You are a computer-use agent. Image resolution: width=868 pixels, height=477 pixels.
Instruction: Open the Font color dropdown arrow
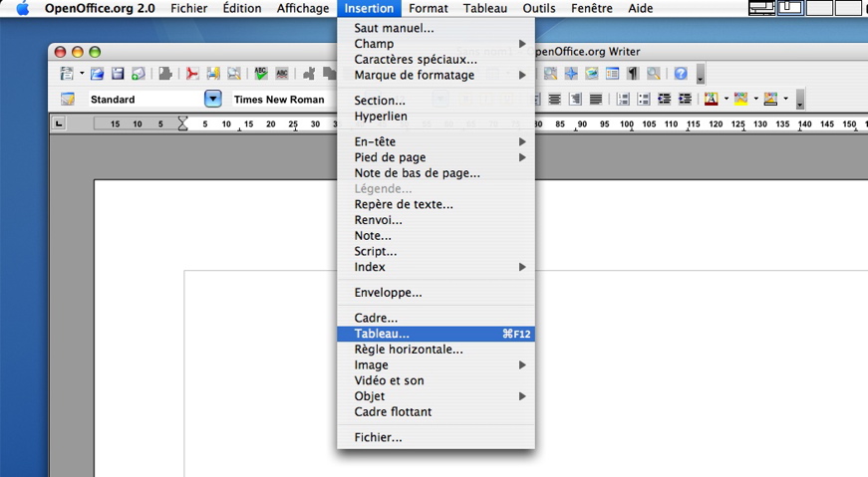tap(726, 99)
